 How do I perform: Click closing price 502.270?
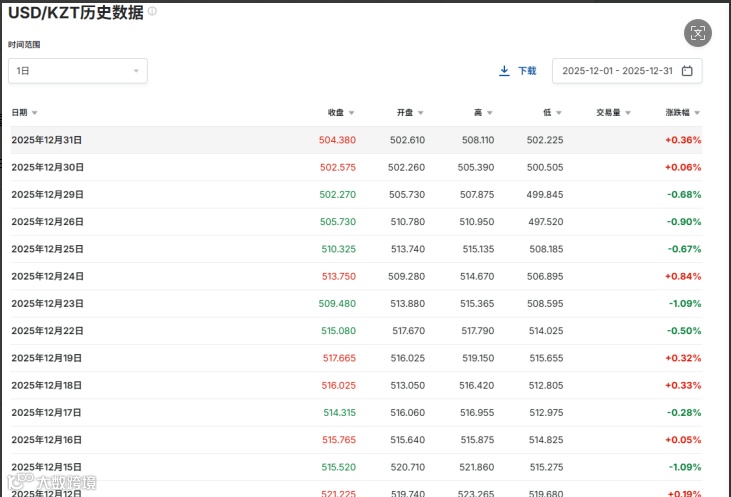337,194
